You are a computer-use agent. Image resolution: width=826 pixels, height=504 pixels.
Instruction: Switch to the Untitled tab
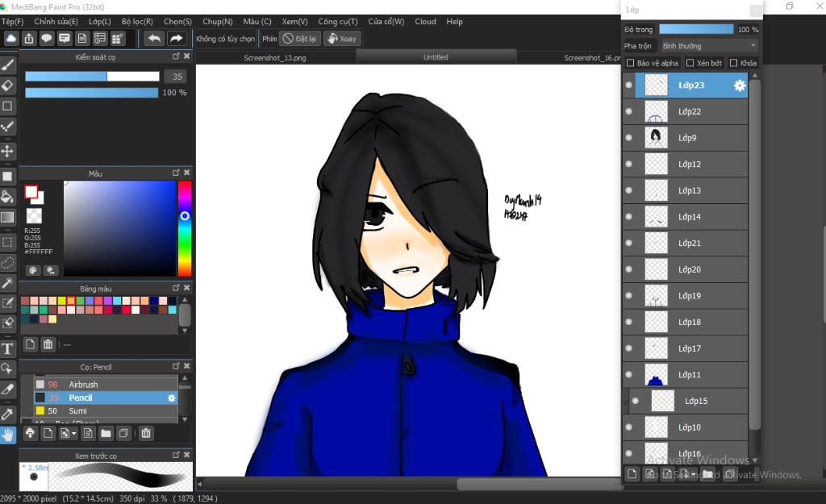coord(436,57)
